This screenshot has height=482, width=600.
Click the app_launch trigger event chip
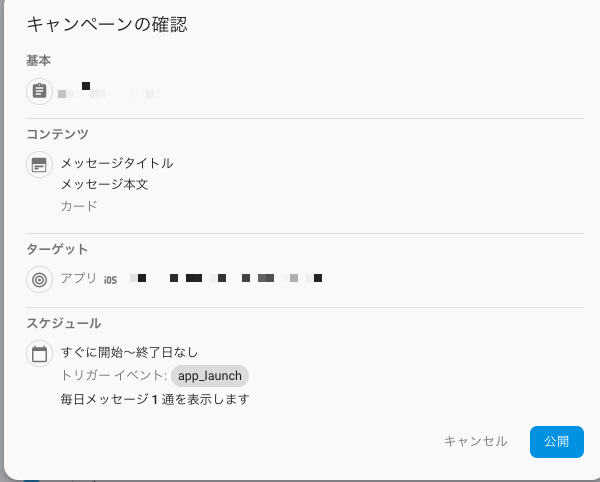[210, 376]
